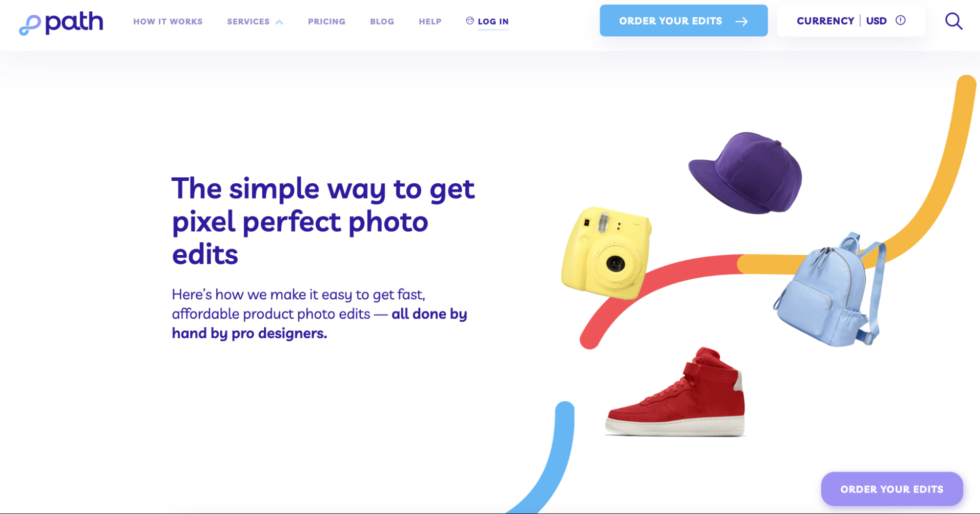Expand the Services chevron arrow
This screenshot has width=980, height=514.
coord(279,22)
